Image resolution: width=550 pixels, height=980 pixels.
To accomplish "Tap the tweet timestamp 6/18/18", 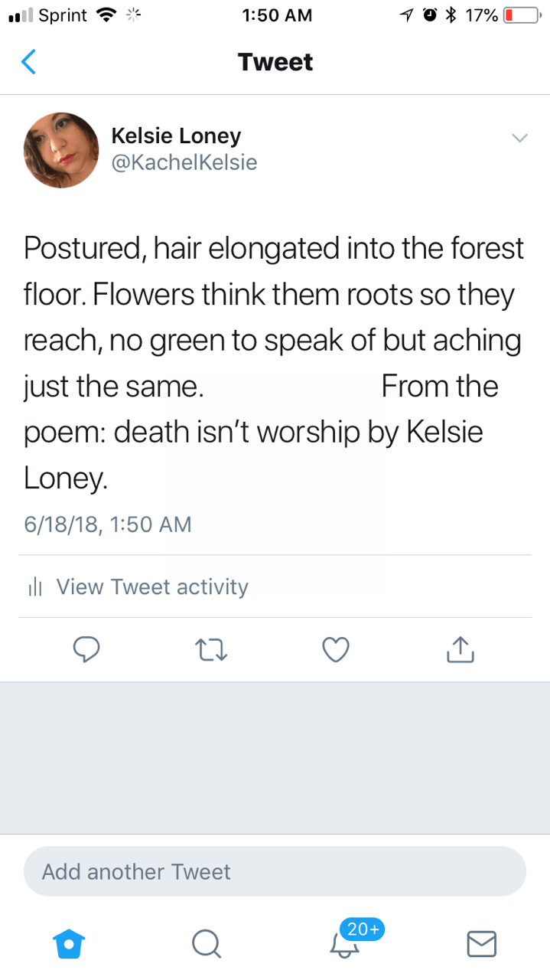I will [x=107, y=524].
